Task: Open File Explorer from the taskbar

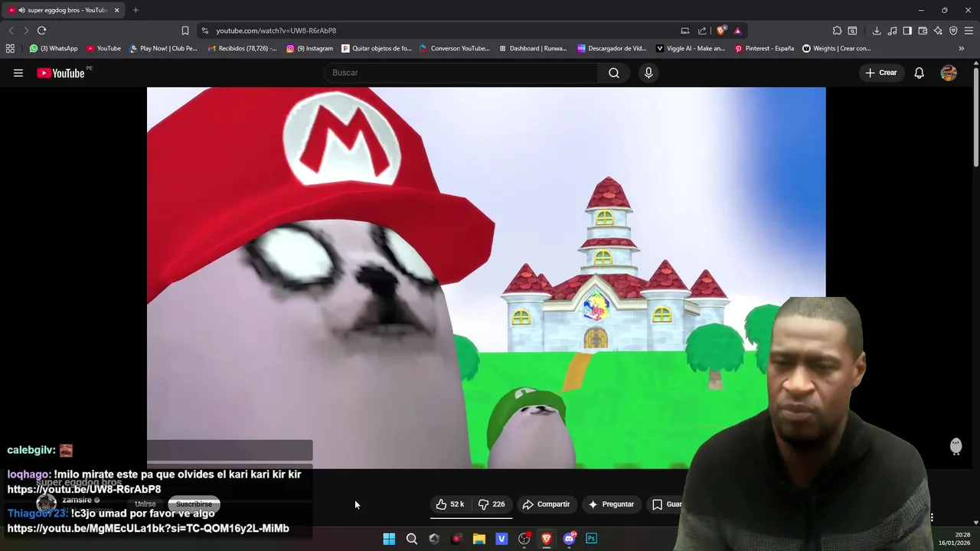Action: pos(479,539)
